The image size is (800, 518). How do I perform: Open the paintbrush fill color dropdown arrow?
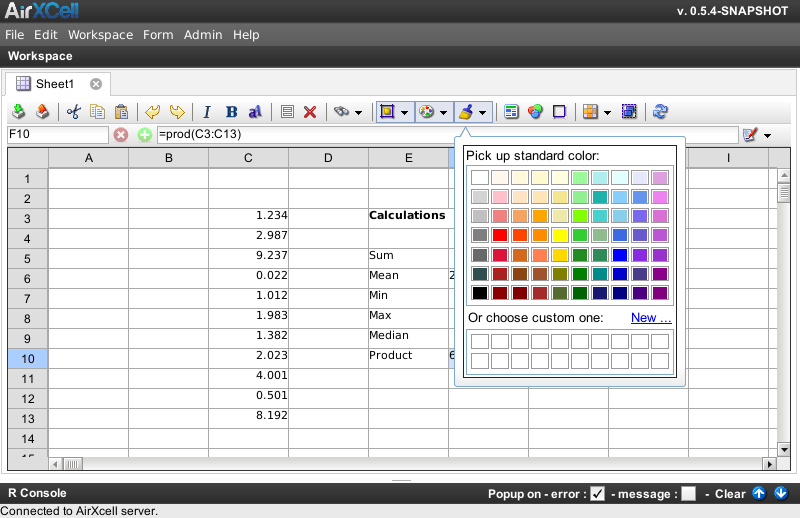click(x=483, y=112)
